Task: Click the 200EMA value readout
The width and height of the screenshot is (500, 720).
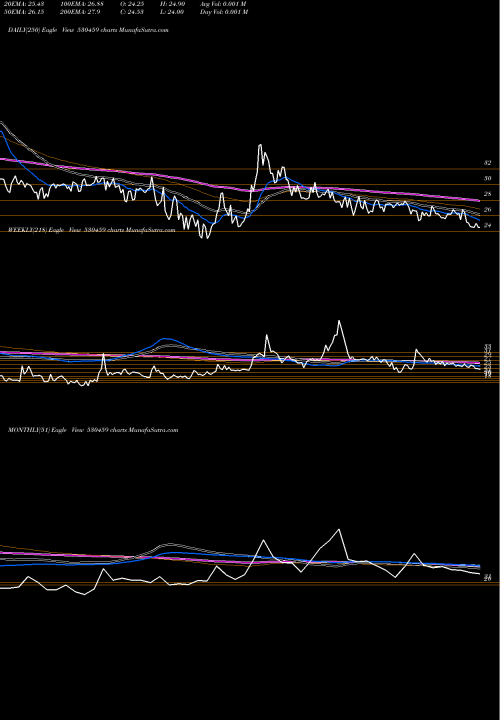Action: [80, 12]
